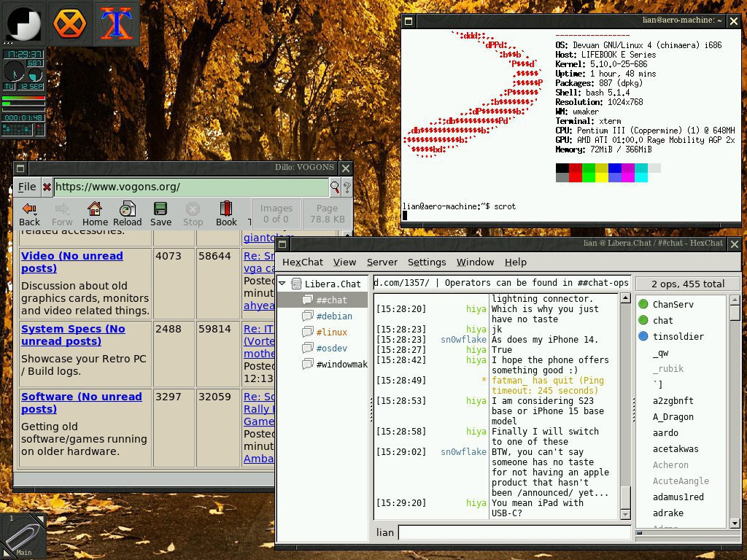The width and height of the screenshot is (747, 560).
Task: Clear the URL with Dillo's red X icon
Action: 47,187
